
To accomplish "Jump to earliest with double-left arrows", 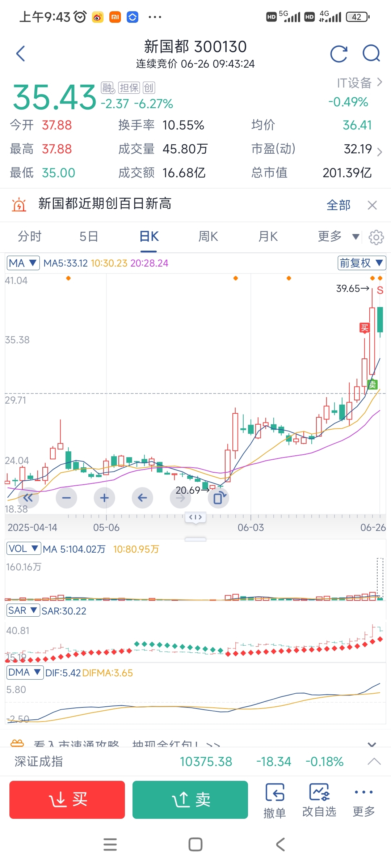I will 28,498.
